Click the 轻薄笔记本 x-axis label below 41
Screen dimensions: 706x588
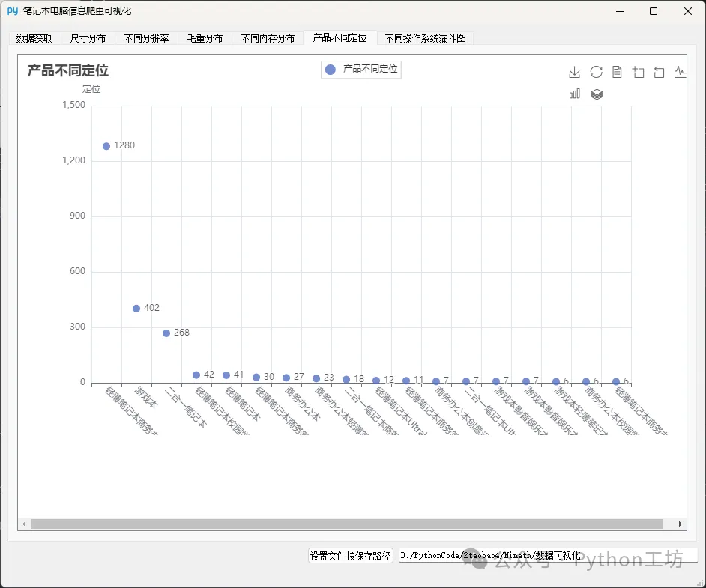[242, 404]
